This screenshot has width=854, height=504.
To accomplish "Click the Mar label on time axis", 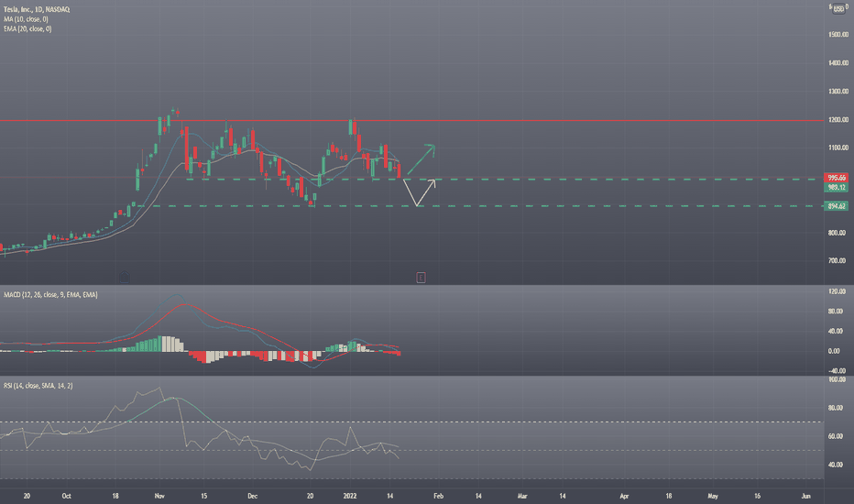I will (522, 496).
